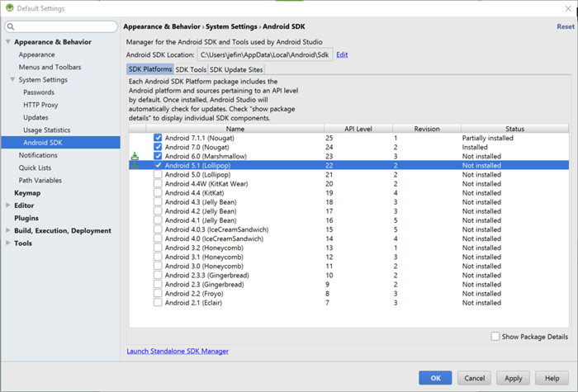Uncheck Android 6.0 (Marshmallow) checkbox

pos(158,156)
